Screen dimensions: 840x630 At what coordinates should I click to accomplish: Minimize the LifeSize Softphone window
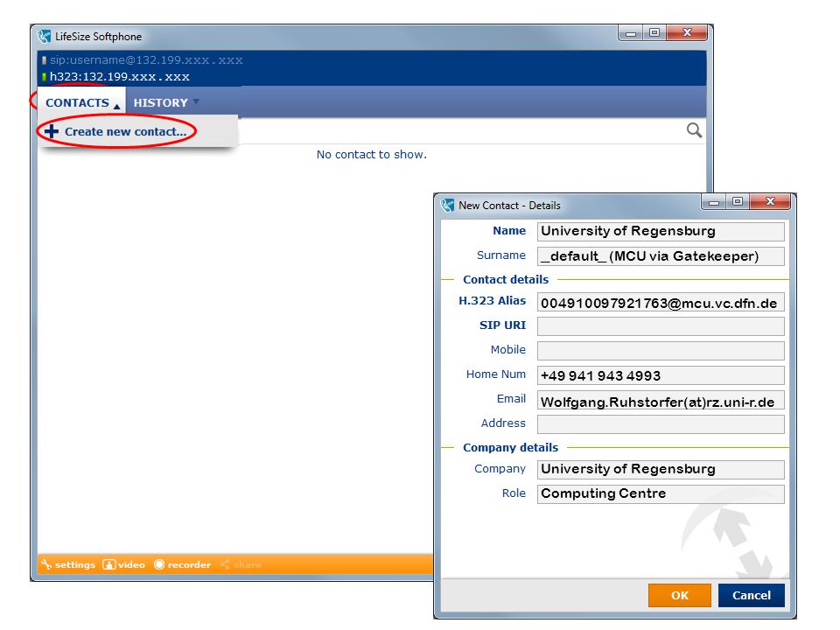[631, 32]
